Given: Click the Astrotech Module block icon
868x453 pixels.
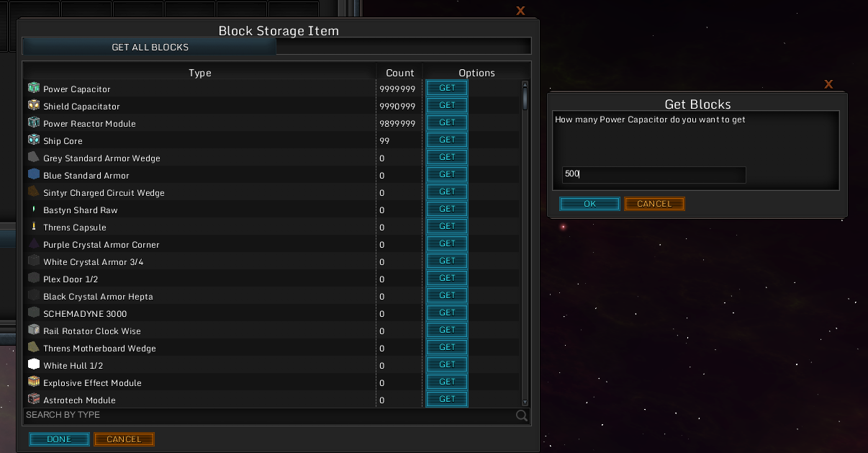Looking at the screenshot, I should click(x=34, y=399).
